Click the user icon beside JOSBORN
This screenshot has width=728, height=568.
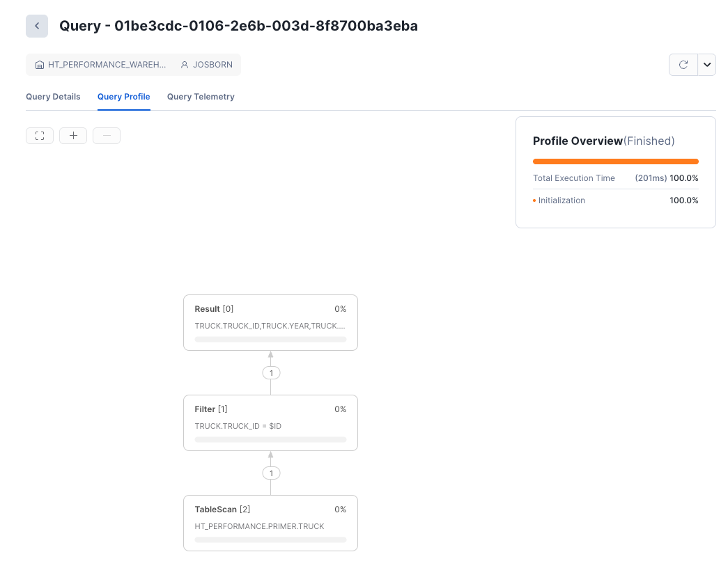click(x=185, y=65)
